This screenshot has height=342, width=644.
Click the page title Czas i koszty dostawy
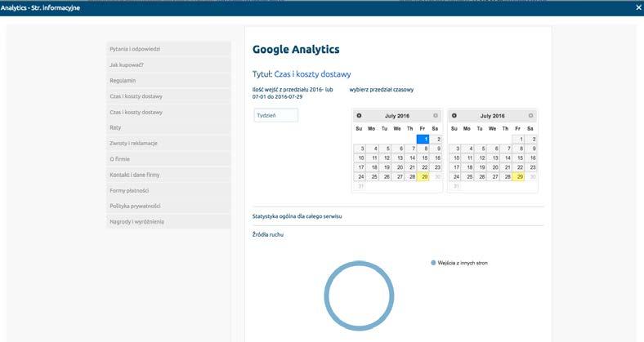(x=312, y=74)
